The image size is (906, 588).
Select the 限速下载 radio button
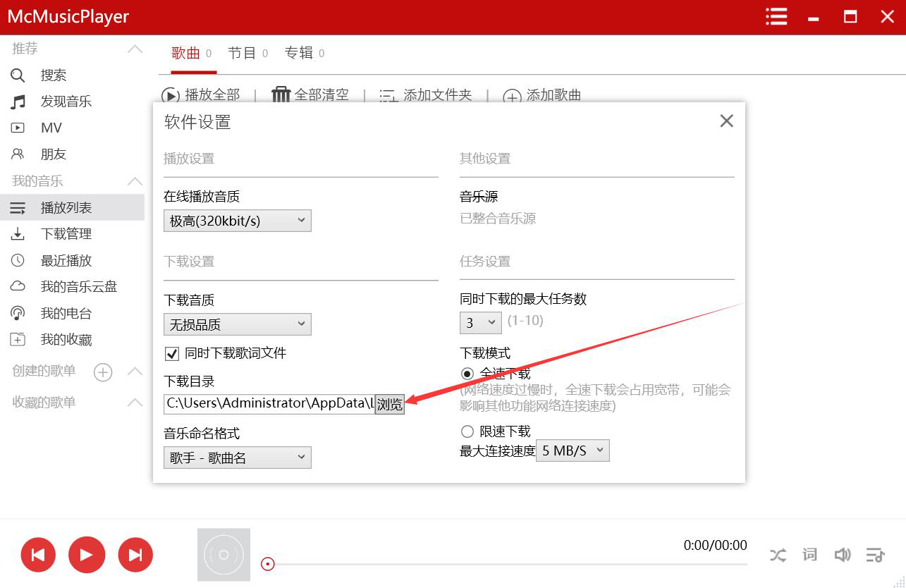(467, 431)
